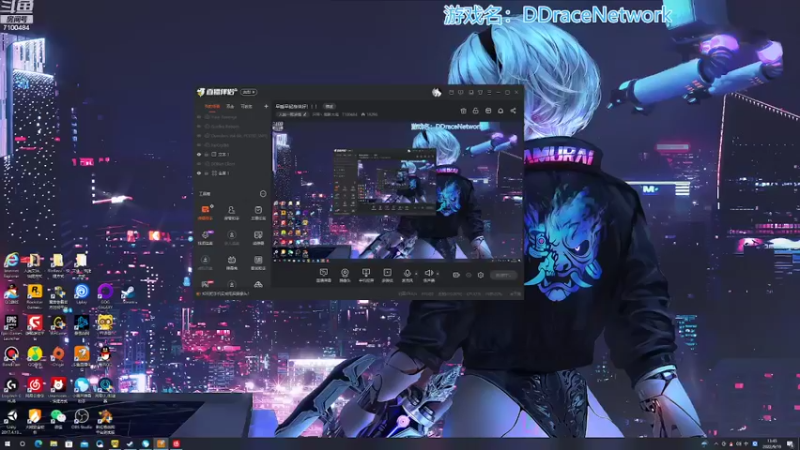Click the webcam icon in the bottom control bar
The image size is (800, 450).
coord(345,275)
